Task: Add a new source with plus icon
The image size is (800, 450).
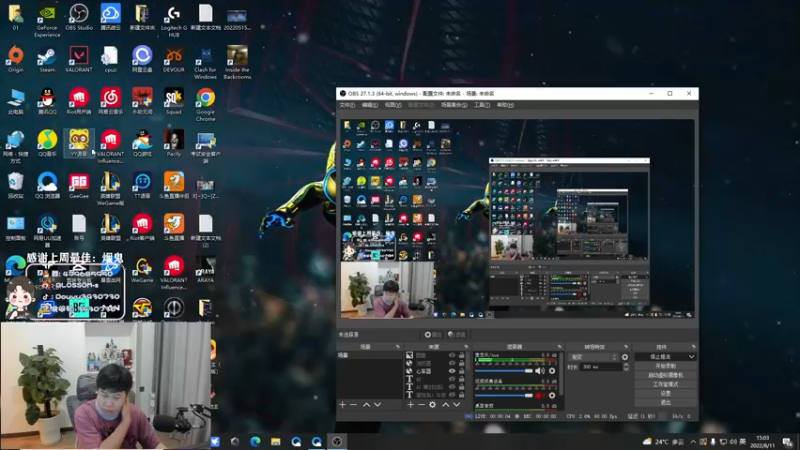Action: (411, 405)
